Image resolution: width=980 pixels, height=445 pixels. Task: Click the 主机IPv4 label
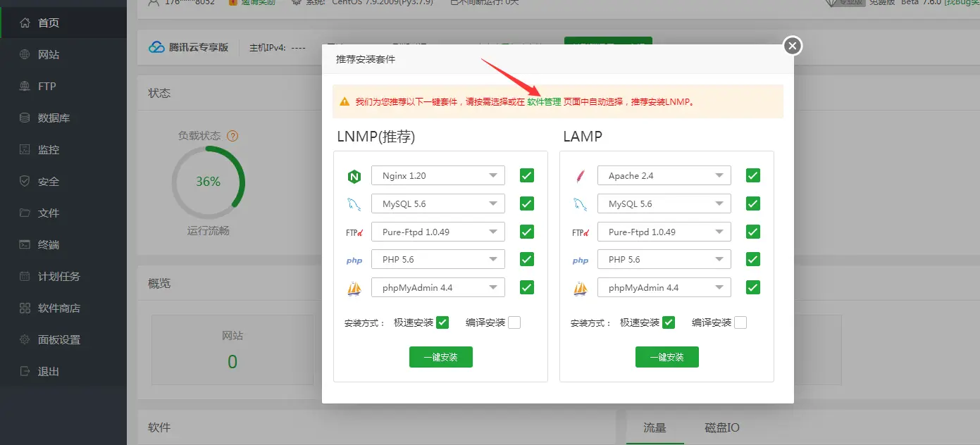pyautogui.click(x=268, y=48)
